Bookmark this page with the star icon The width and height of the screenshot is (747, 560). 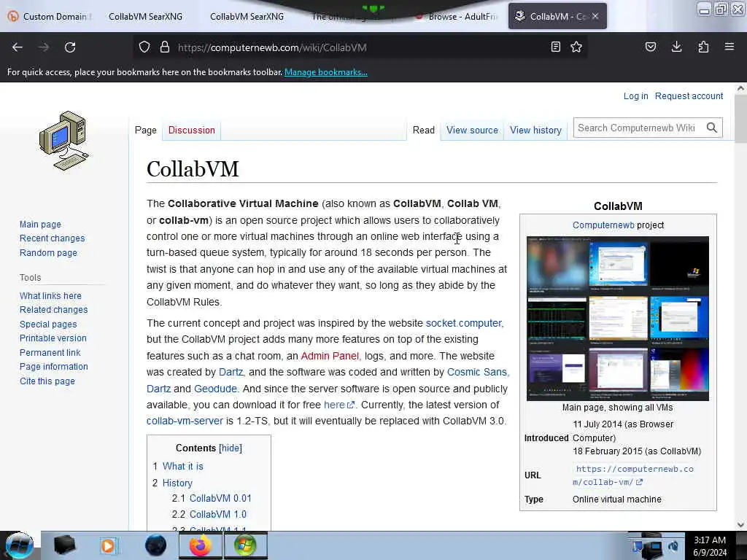(x=576, y=47)
